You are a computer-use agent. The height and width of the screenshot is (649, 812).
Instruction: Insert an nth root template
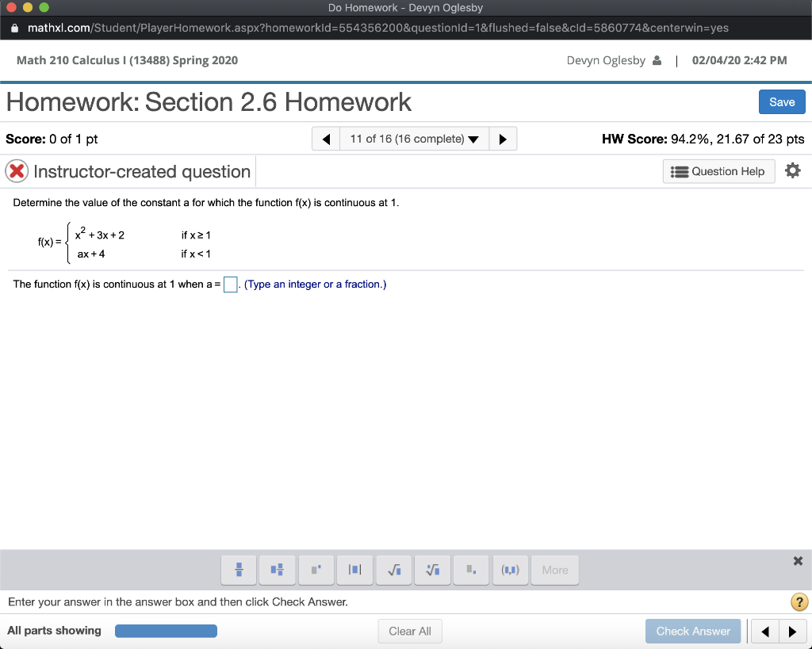click(x=432, y=570)
